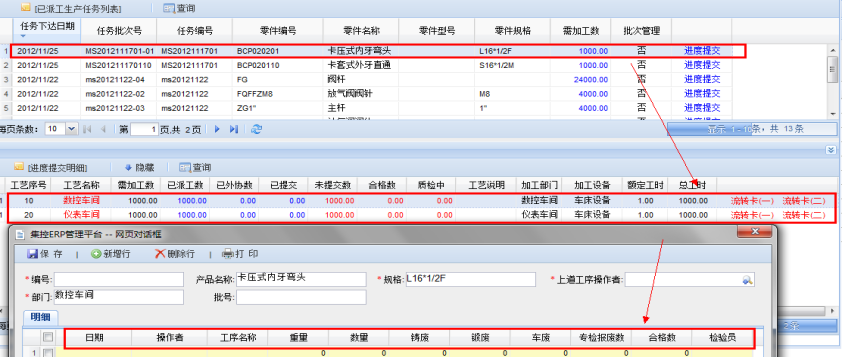Go to first page of task list
Image resolution: width=844 pixels, height=364 pixels.
[87, 129]
